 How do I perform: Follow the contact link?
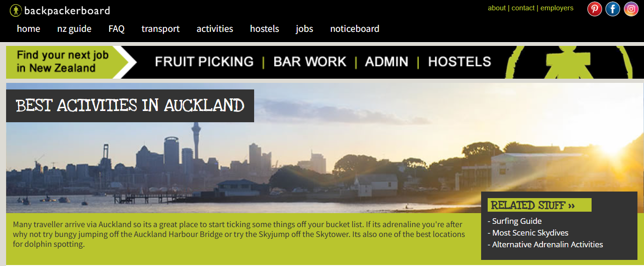523,8
